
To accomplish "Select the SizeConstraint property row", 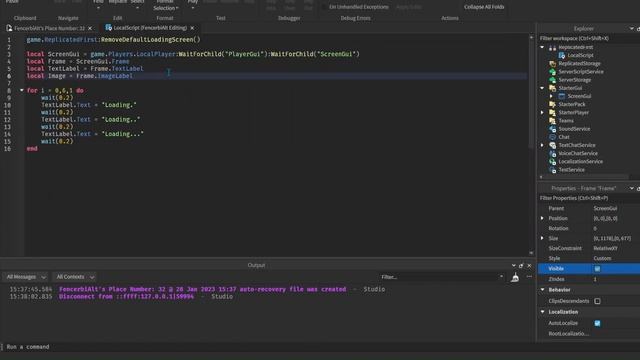I will point(589,248).
